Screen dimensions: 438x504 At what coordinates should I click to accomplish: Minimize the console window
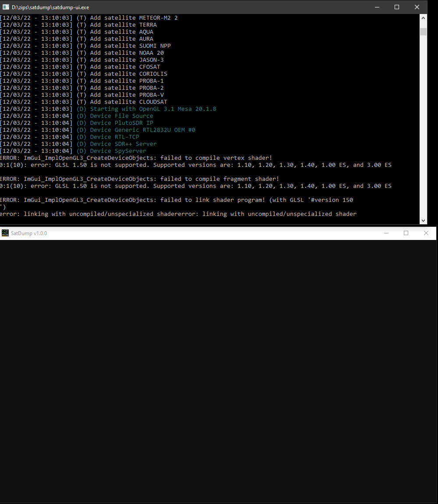pos(377,7)
